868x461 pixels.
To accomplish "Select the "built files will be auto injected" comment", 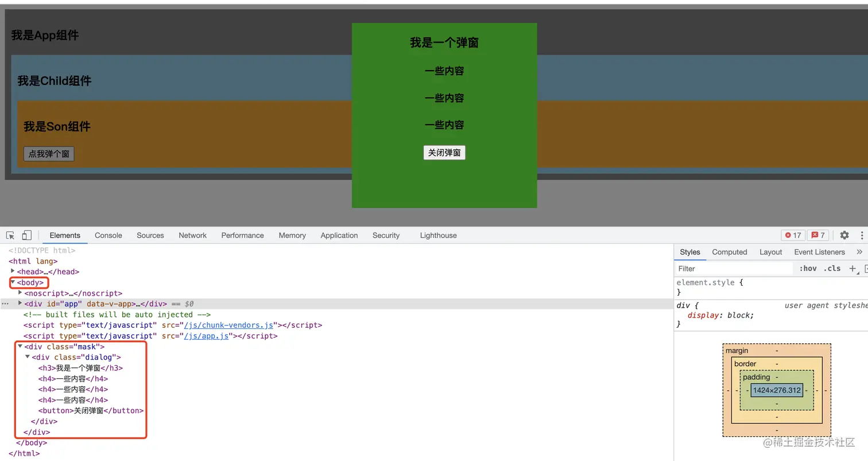I will pos(117,315).
